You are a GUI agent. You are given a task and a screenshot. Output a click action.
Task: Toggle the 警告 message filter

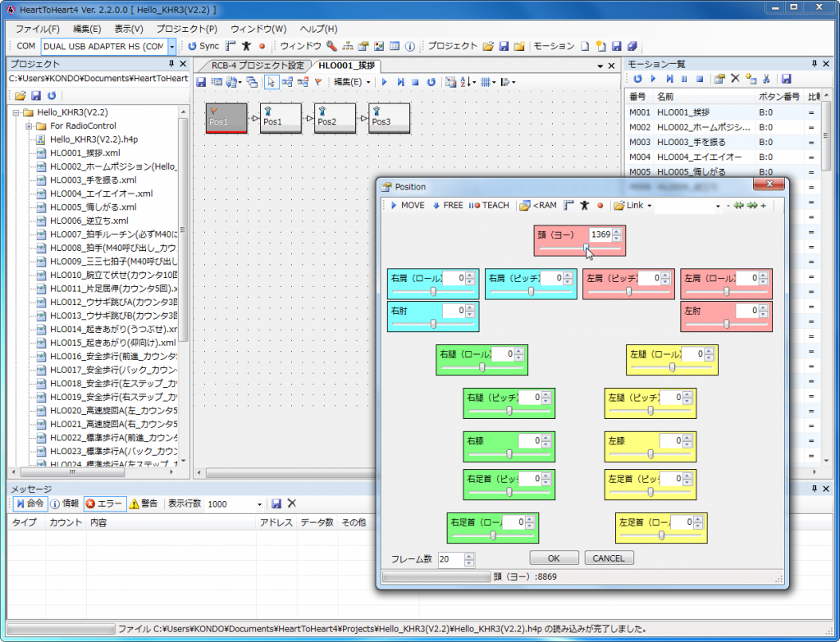tap(144, 503)
